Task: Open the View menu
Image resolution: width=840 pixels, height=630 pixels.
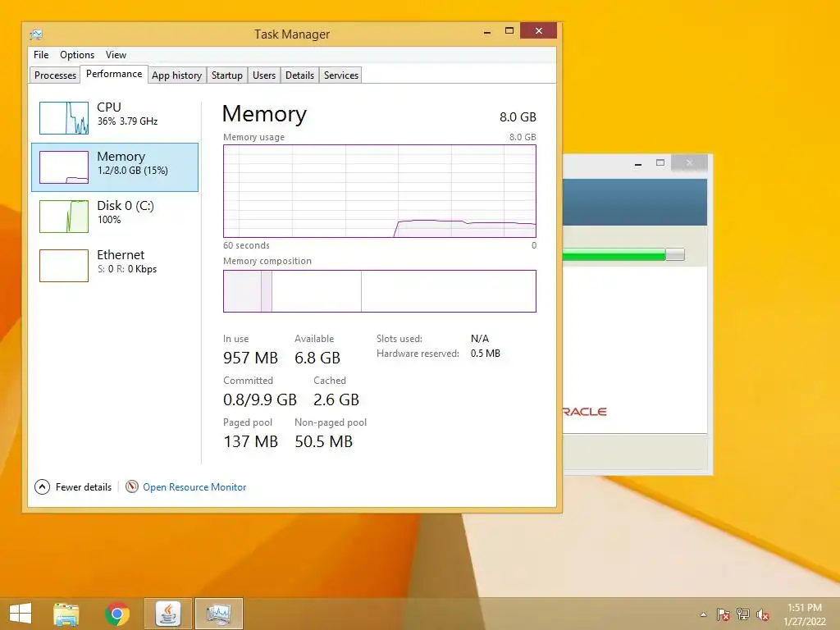Action: point(116,55)
